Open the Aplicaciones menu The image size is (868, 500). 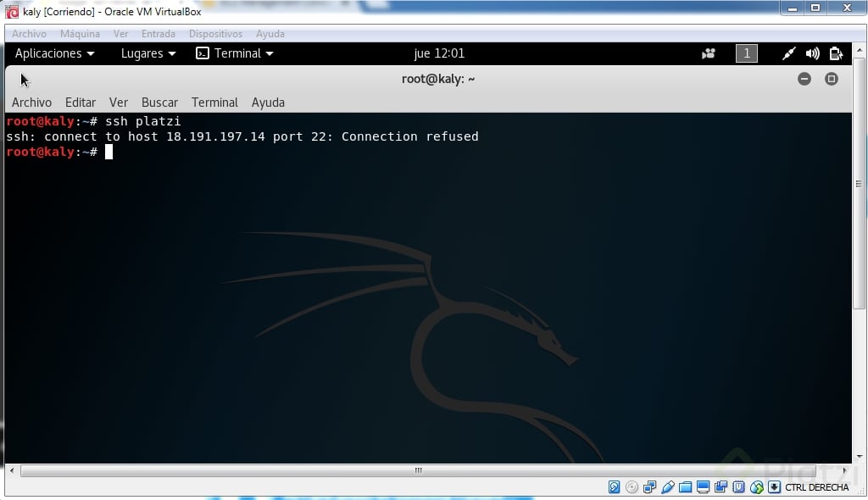(x=54, y=53)
